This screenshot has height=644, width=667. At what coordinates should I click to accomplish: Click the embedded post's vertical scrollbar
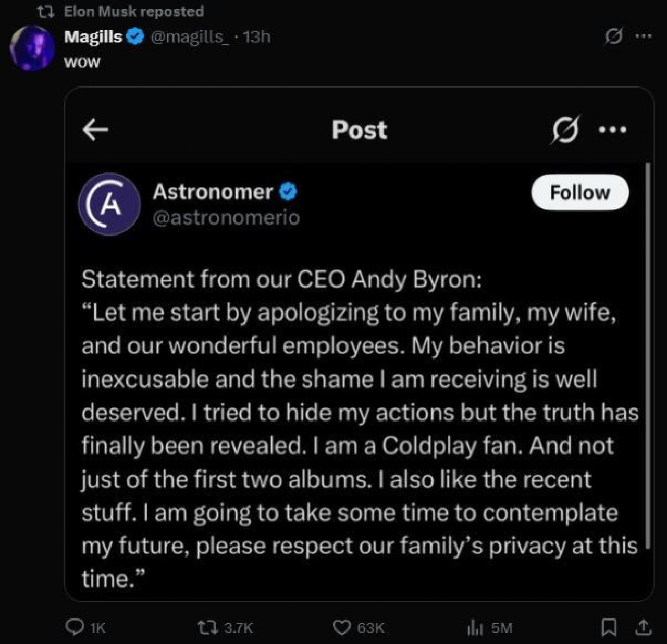648,354
